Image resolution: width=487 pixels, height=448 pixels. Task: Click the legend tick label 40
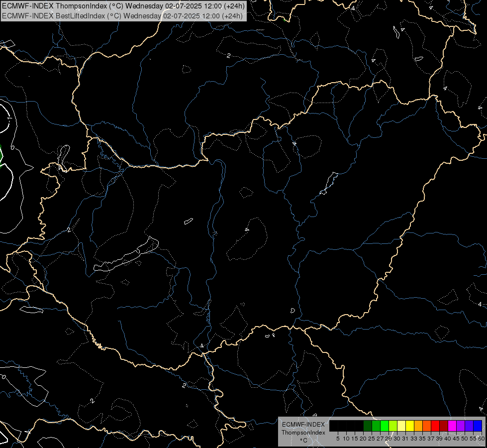click(x=448, y=439)
